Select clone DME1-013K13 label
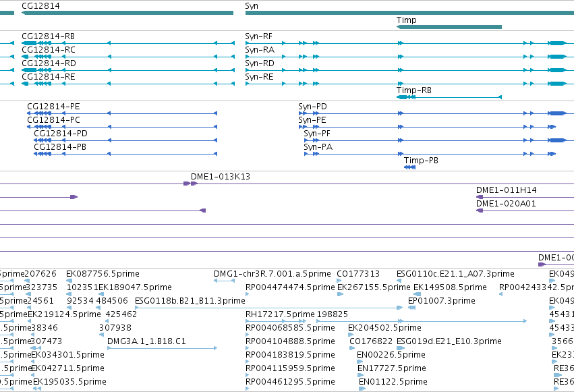 point(221,177)
